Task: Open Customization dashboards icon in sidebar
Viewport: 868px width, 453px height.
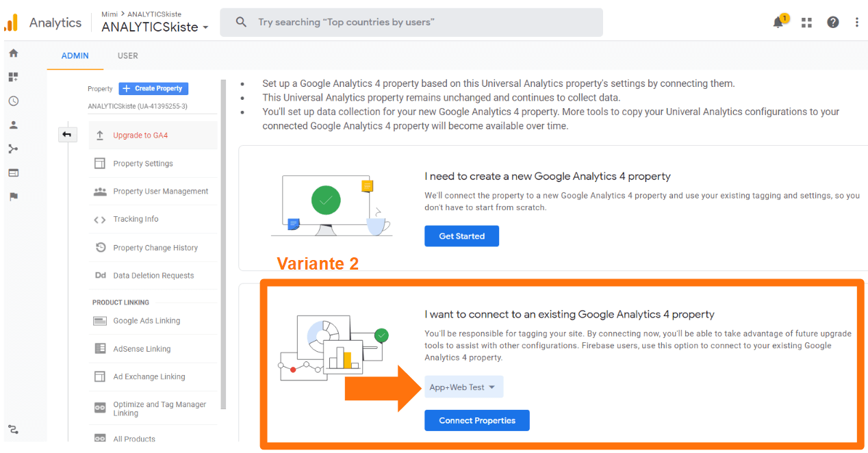Action: click(14, 77)
